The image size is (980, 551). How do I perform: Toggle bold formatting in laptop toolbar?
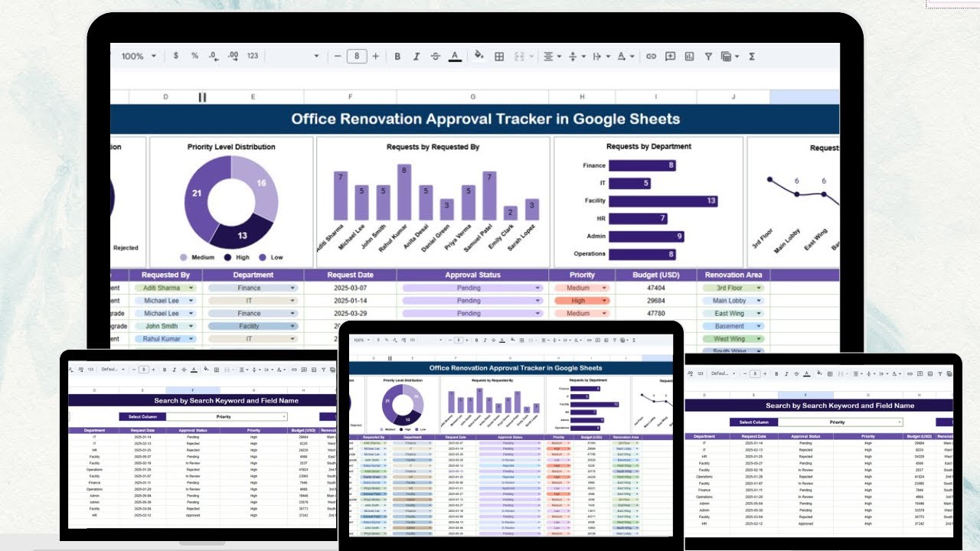397,56
